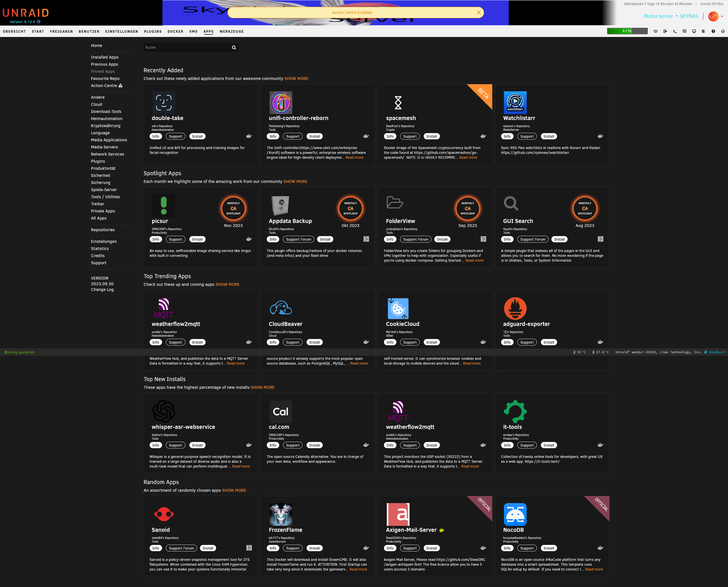Click the Unraid version info icon
Image resolution: width=728 pixels, height=587 pixels.
click(x=39, y=22)
